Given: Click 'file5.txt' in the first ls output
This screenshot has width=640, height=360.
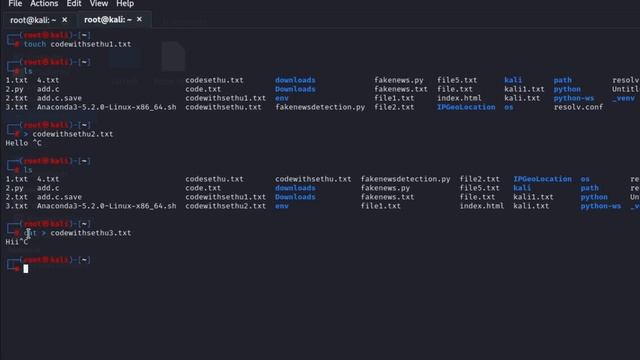Looking at the screenshot, I should coord(457,80).
